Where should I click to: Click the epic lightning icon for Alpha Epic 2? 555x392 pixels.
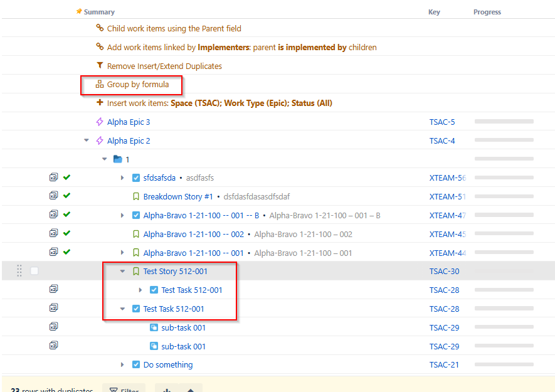click(100, 140)
